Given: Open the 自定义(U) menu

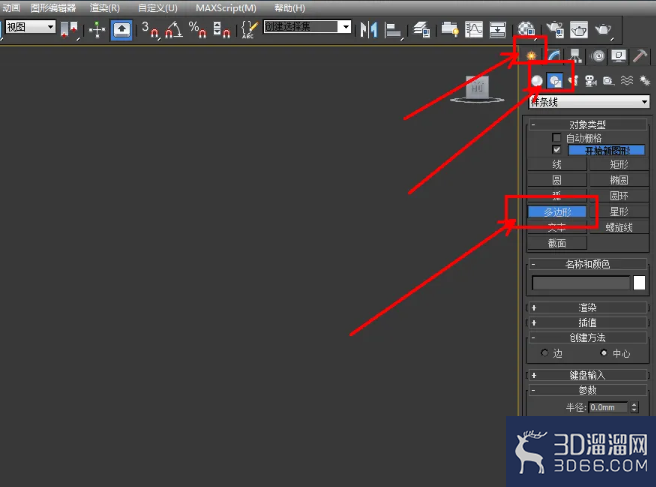Looking at the screenshot, I should point(158,8).
